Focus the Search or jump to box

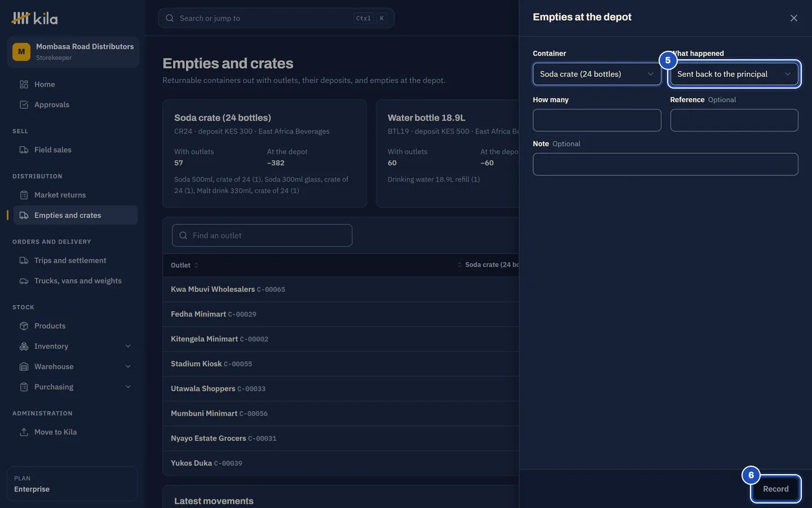(x=276, y=18)
